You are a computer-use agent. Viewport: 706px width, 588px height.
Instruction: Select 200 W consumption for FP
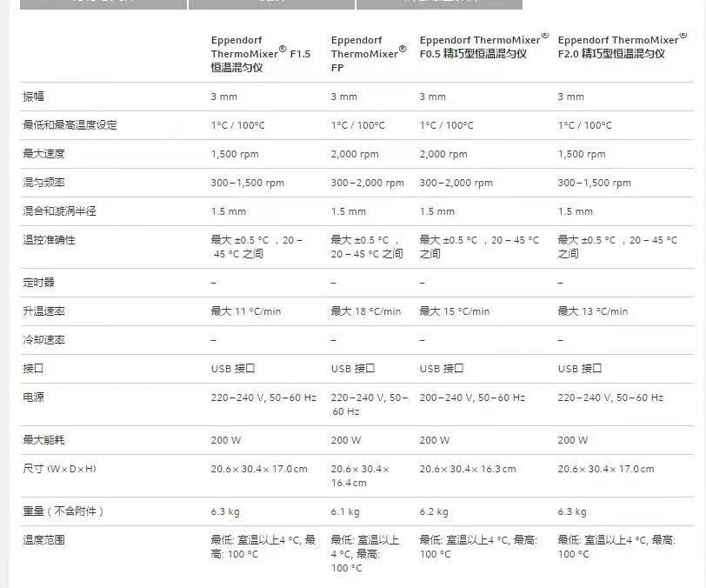(346, 440)
